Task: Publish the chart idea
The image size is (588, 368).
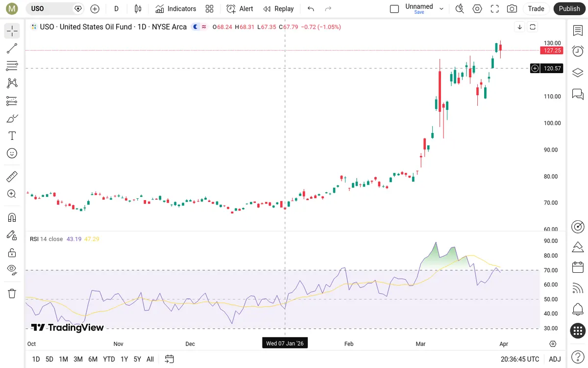Action: coord(569,9)
